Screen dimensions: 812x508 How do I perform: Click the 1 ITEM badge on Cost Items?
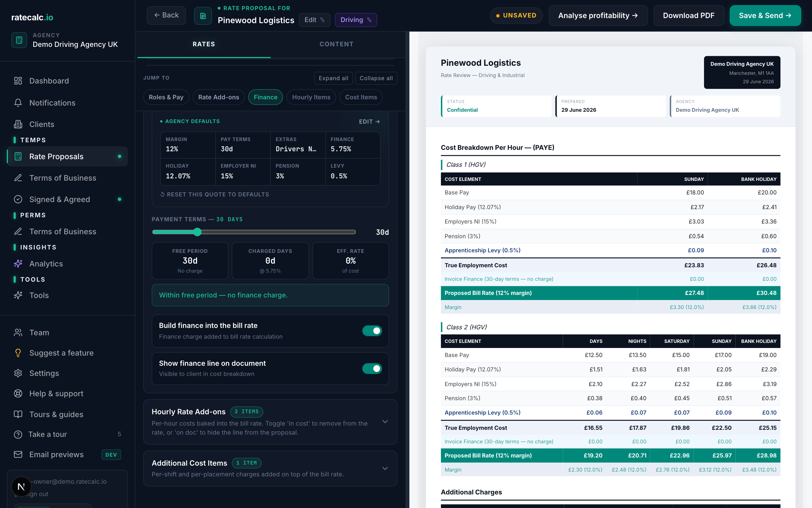point(247,463)
